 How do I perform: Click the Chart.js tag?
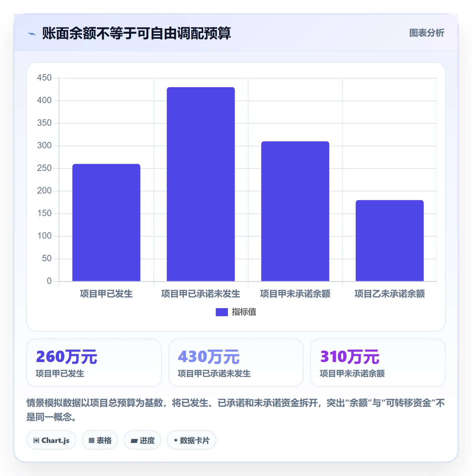coord(51,440)
